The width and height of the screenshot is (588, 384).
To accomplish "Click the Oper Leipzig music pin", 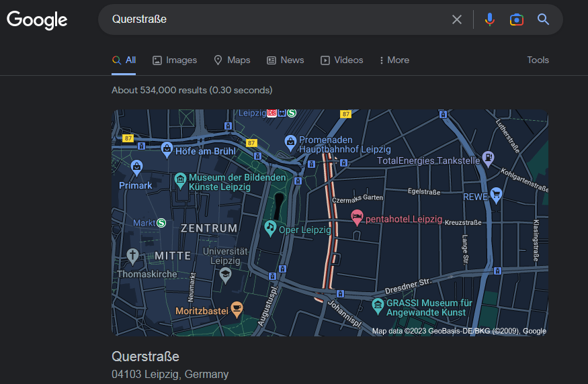I will (x=270, y=228).
